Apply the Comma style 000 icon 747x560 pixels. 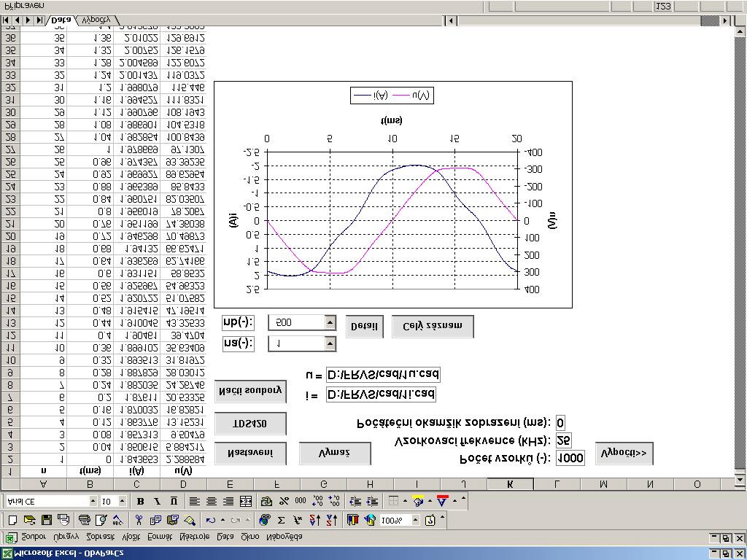(x=301, y=501)
